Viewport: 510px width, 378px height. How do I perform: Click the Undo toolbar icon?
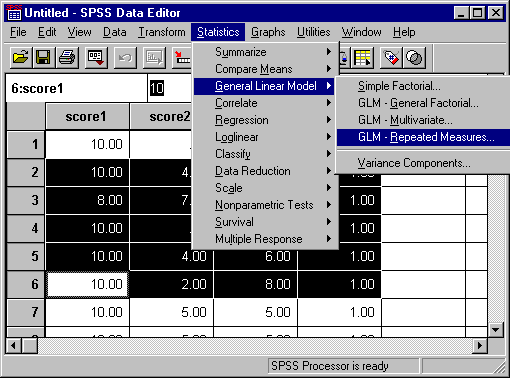125,58
